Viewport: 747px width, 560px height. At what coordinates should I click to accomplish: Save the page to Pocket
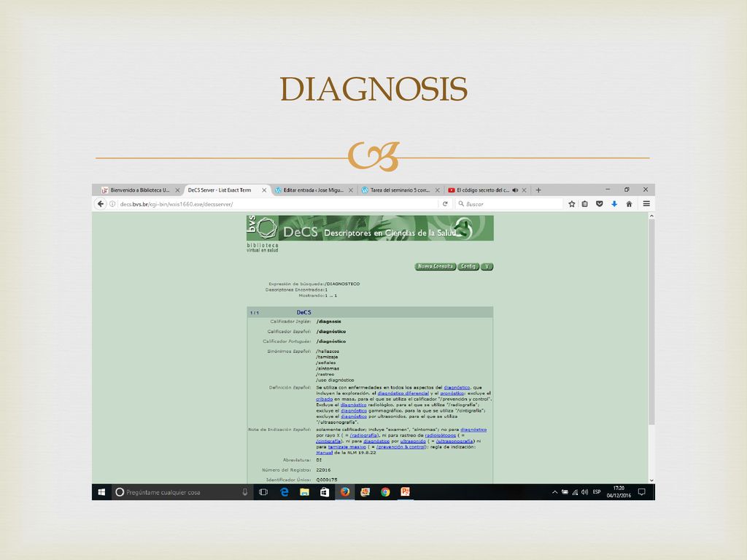tap(600, 204)
